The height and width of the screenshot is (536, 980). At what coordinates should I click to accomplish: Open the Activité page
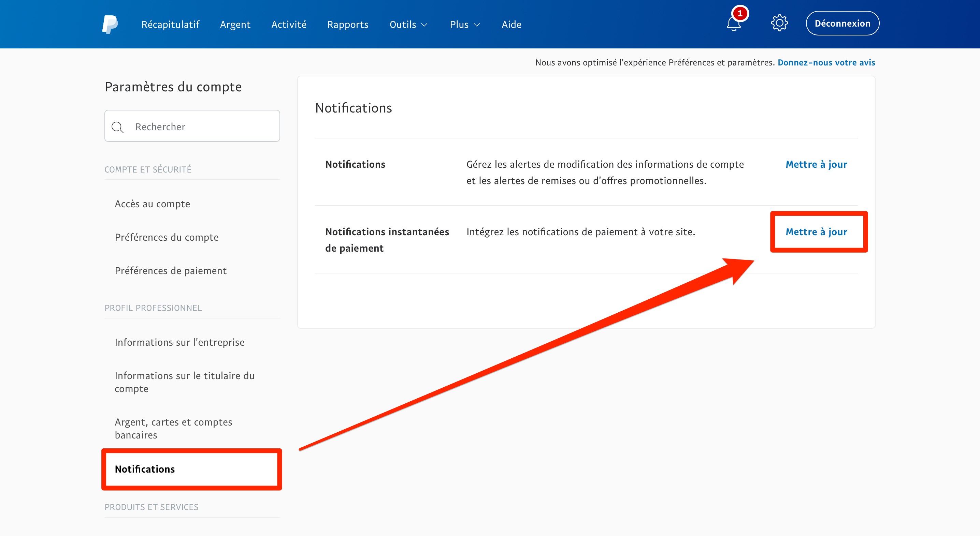(288, 25)
